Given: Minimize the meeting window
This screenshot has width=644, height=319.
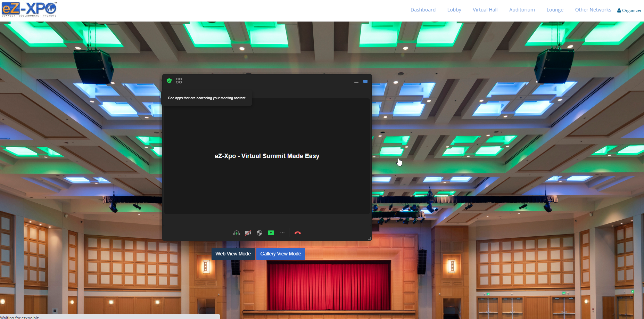Looking at the screenshot, I should [356, 82].
